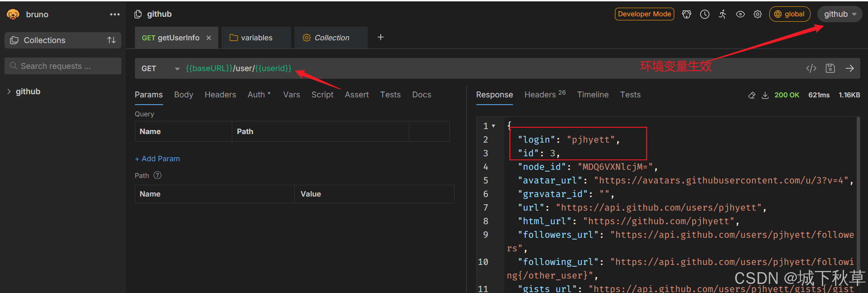Click the save request icon
The image size is (868, 293).
click(830, 68)
